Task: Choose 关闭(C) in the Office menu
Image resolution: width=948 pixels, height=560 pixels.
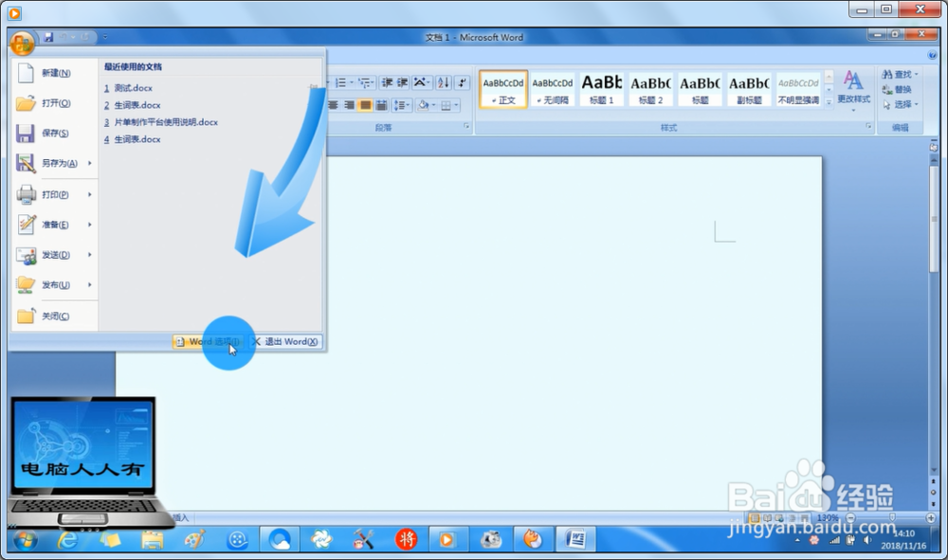Action: point(56,316)
